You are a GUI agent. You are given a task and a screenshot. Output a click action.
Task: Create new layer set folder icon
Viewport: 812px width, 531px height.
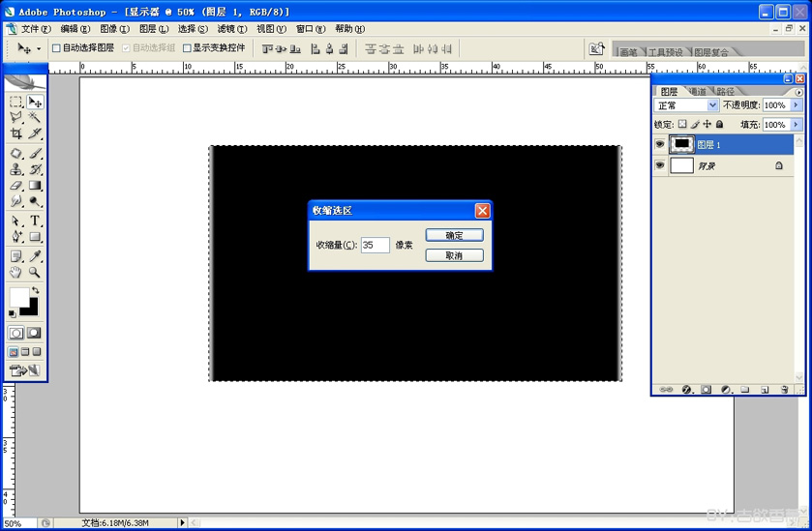click(745, 389)
